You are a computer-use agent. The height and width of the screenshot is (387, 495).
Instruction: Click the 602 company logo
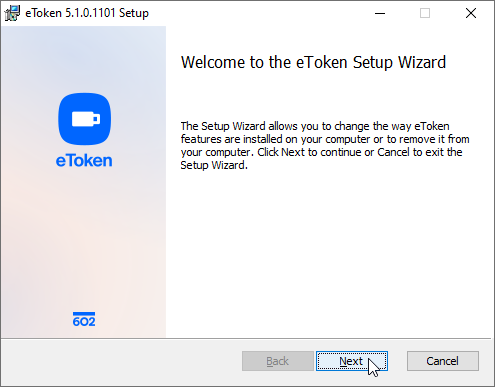coord(84,319)
